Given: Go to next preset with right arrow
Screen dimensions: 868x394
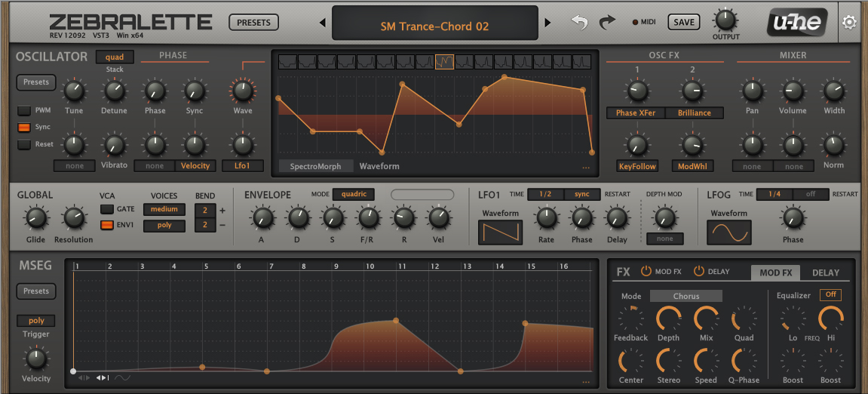Looking at the screenshot, I should (x=547, y=23).
